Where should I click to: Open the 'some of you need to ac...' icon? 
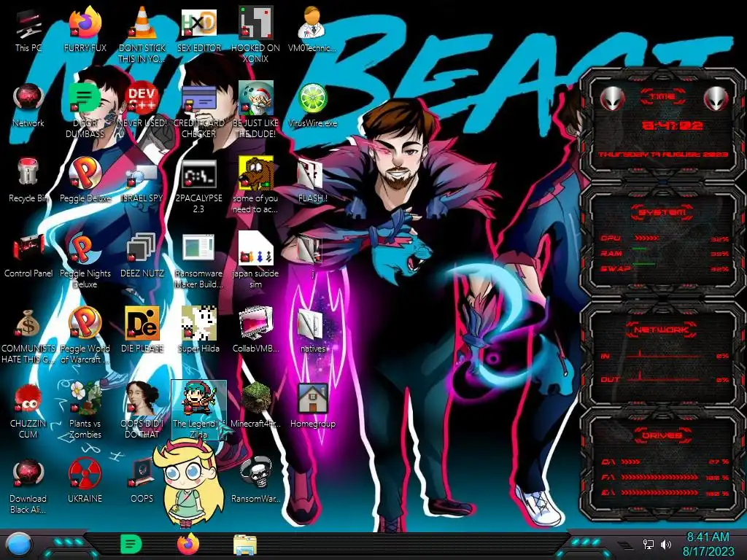255,173
